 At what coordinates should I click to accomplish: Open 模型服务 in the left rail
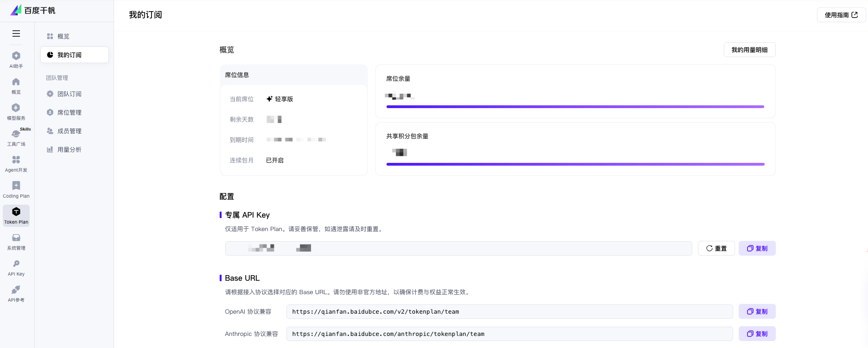tap(16, 112)
